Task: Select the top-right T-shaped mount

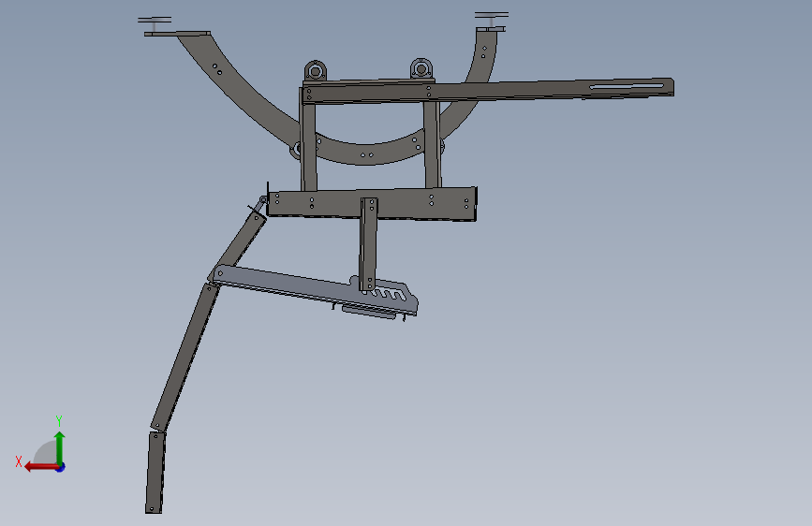Action: [x=492, y=20]
